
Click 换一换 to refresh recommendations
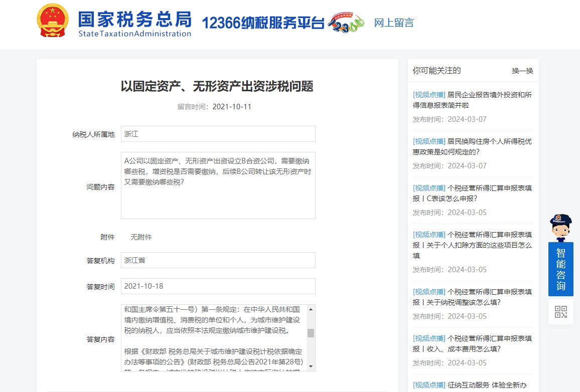pos(522,71)
